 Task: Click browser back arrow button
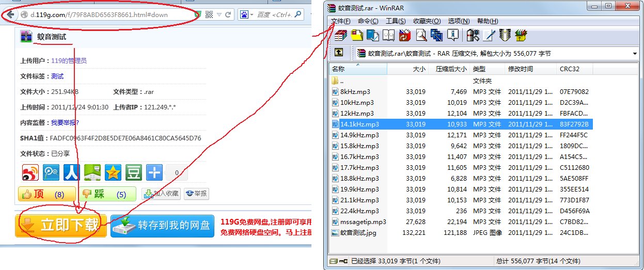pyautogui.click(x=10, y=14)
